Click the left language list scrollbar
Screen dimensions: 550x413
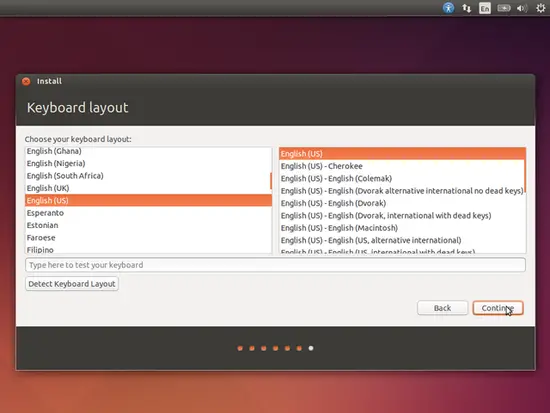pos(271,181)
